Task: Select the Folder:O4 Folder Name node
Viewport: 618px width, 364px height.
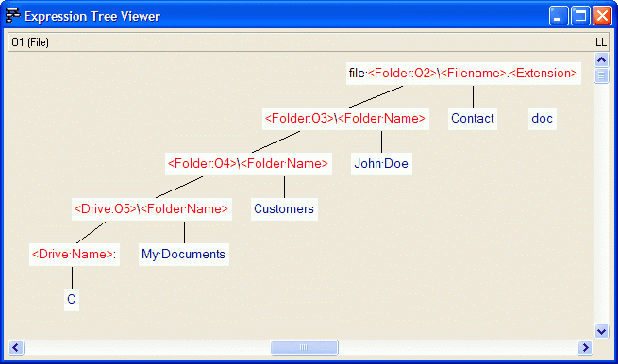Action: pos(248,164)
